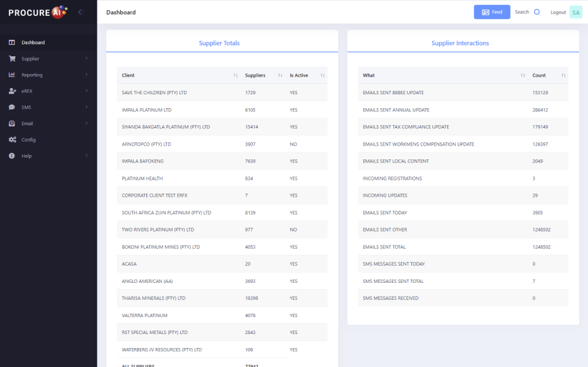Click the Email envelope icon

coord(11,123)
